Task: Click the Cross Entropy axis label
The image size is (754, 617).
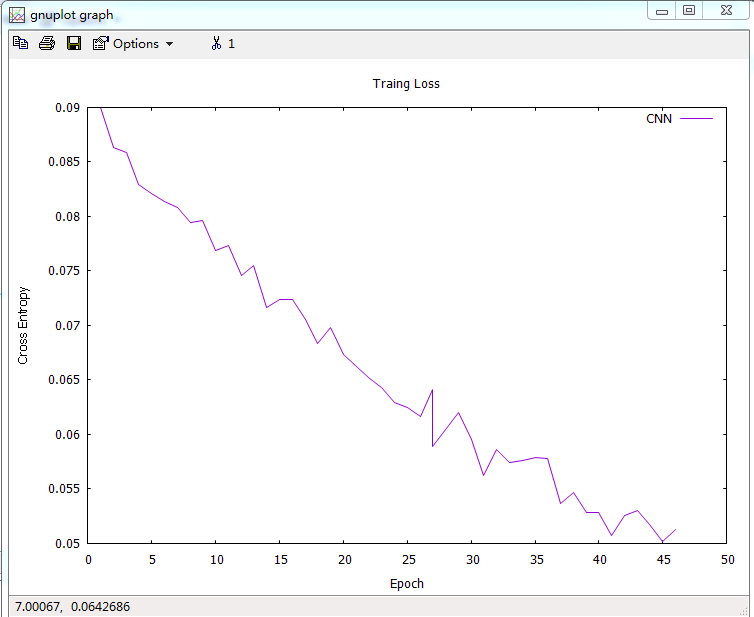Action: pyautogui.click(x=23, y=325)
